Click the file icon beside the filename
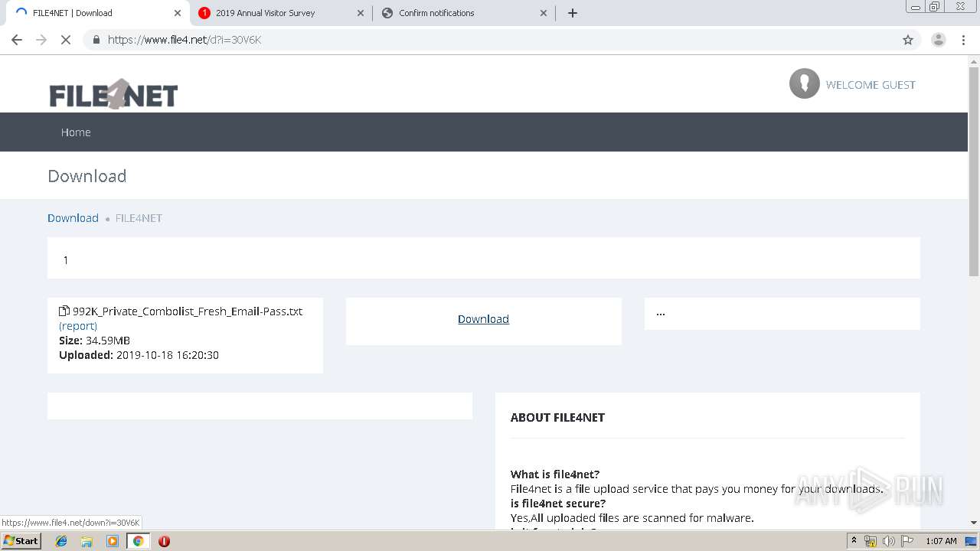The image size is (980, 551). tap(64, 311)
